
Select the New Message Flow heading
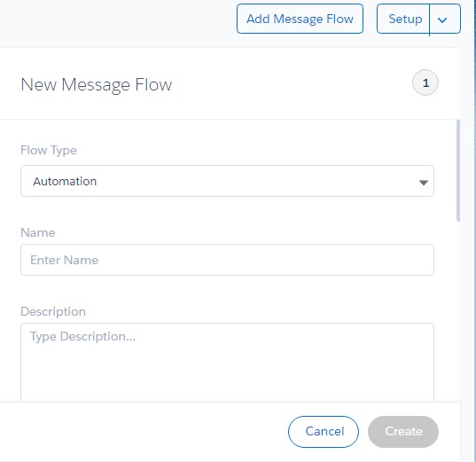coord(97,85)
